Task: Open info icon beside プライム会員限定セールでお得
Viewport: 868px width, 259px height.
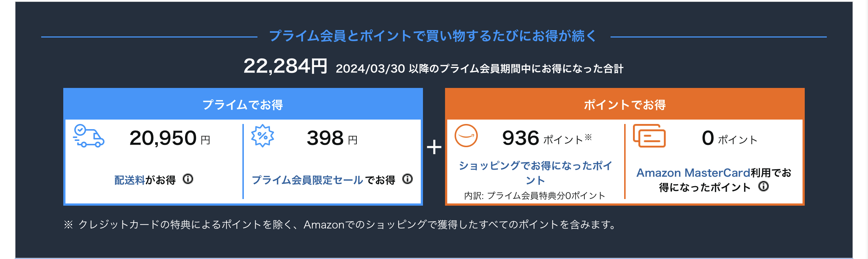Action: click(408, 179)
